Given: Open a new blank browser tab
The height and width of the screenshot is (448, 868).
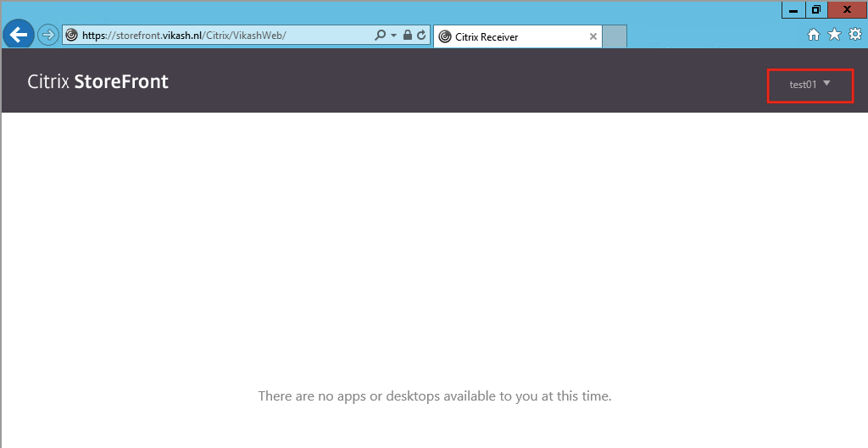Looking at the screenshot, I should [615, 36].
